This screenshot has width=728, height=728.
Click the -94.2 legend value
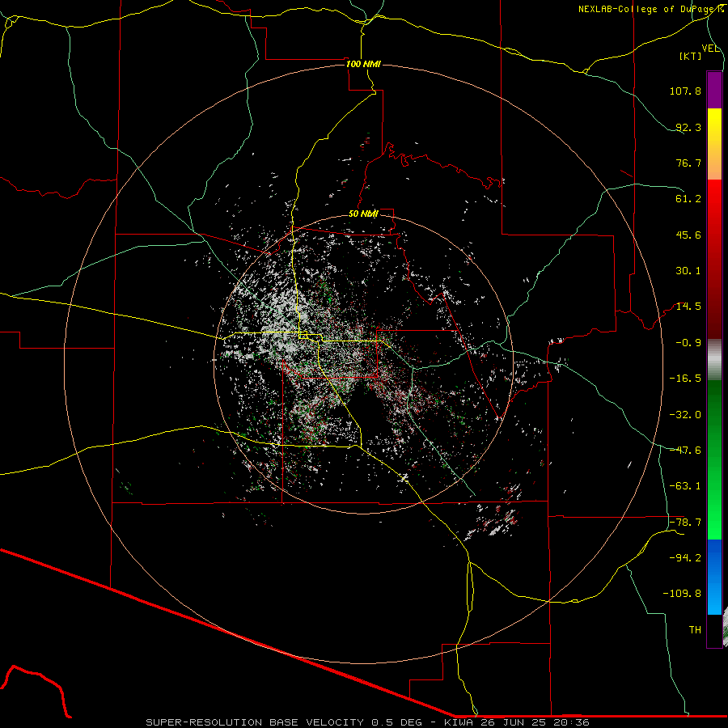(685, 557)
